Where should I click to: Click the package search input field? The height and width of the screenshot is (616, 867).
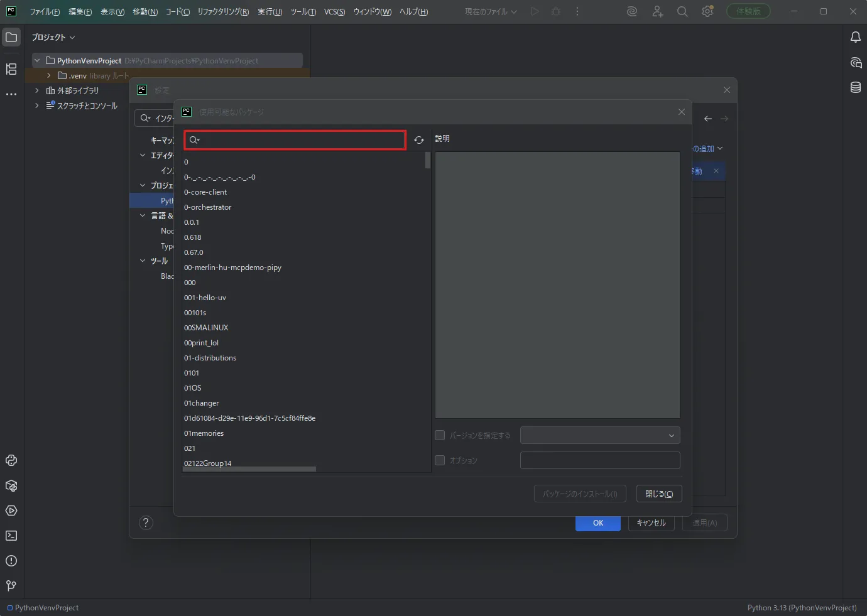click(295, 140)
